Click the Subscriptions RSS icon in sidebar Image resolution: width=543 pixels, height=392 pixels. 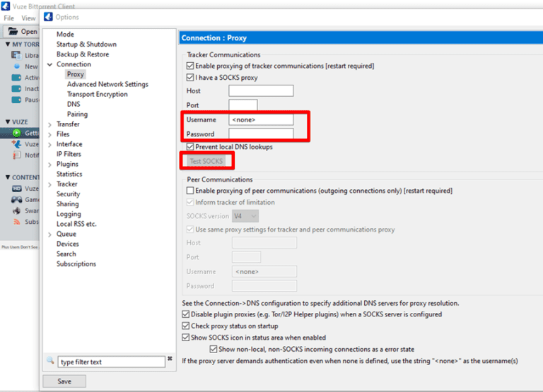17,222
